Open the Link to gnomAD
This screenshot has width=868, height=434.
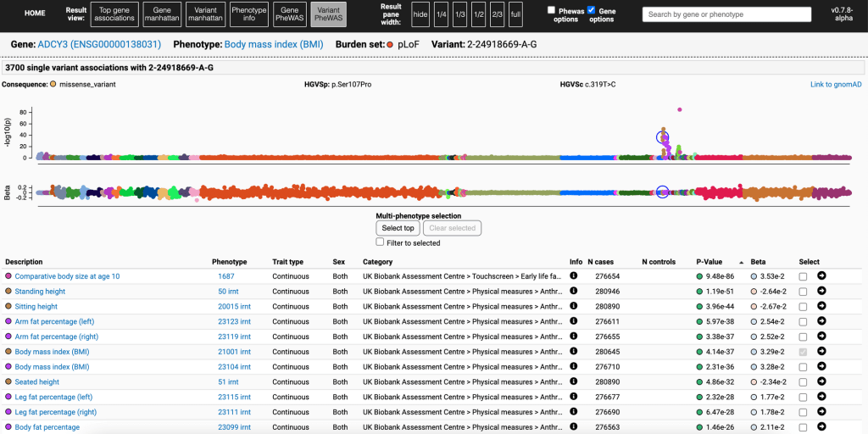835,85
